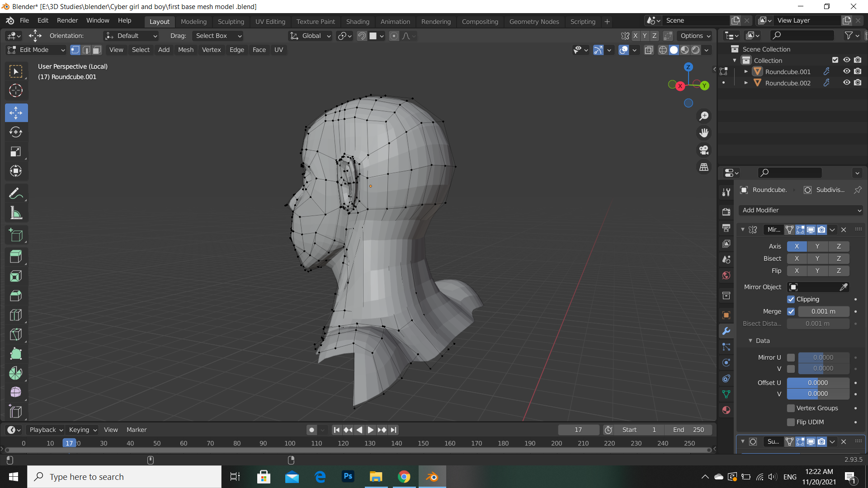Image resolution: width=868 pixels, height=488 pixels.
Task: Switch to face select mode
Action: click(97, 50)
